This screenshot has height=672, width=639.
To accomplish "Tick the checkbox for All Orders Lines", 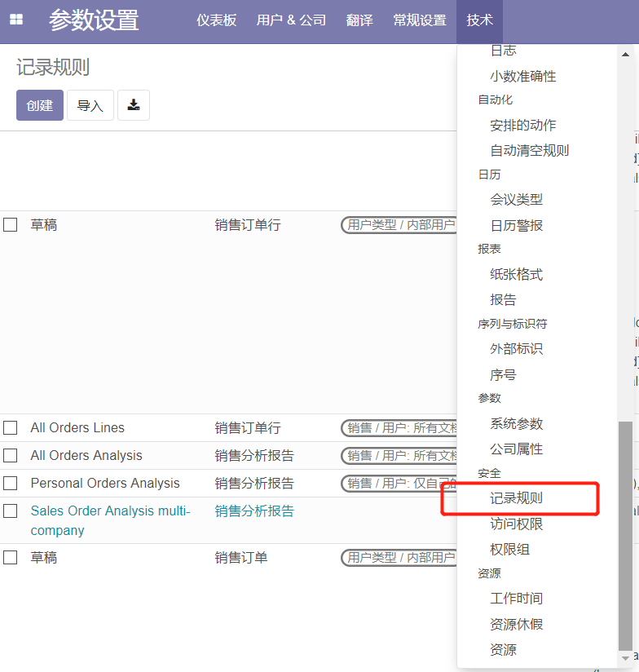I will pos(11,427).
